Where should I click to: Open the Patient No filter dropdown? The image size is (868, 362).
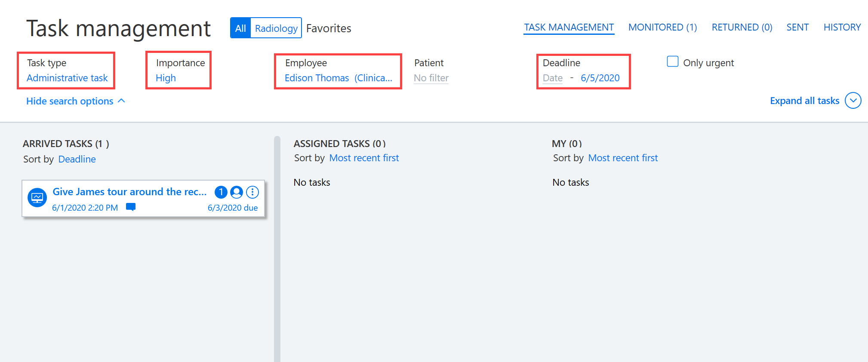pos(431,78)
